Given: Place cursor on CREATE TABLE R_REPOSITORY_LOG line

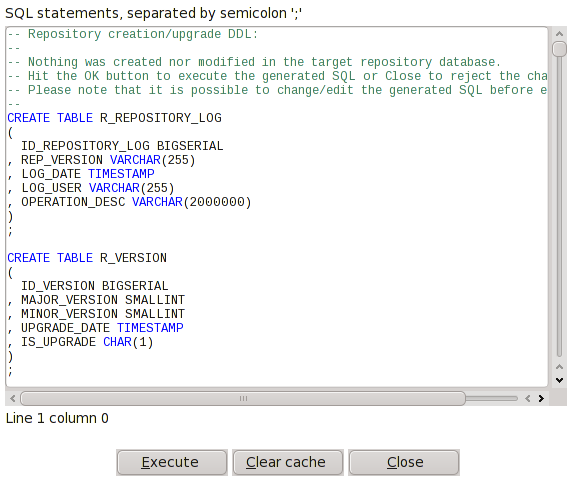Looking at the screenshot, I should pyautogui.click(x=114, y=118).
